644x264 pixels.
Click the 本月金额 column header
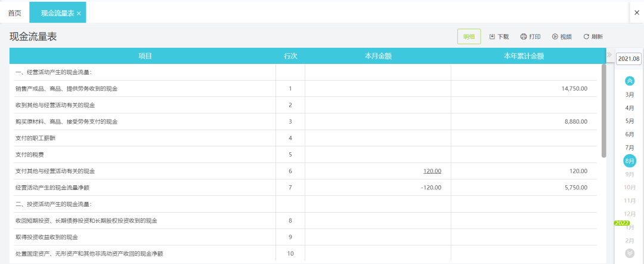[x=378, y=56]
